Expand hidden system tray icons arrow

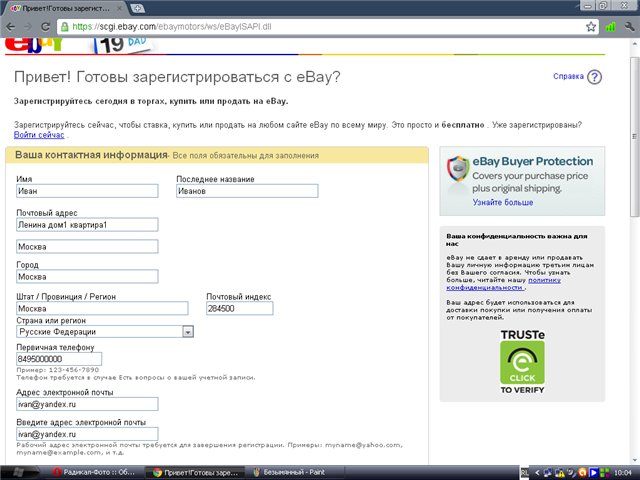click(537, 473)
